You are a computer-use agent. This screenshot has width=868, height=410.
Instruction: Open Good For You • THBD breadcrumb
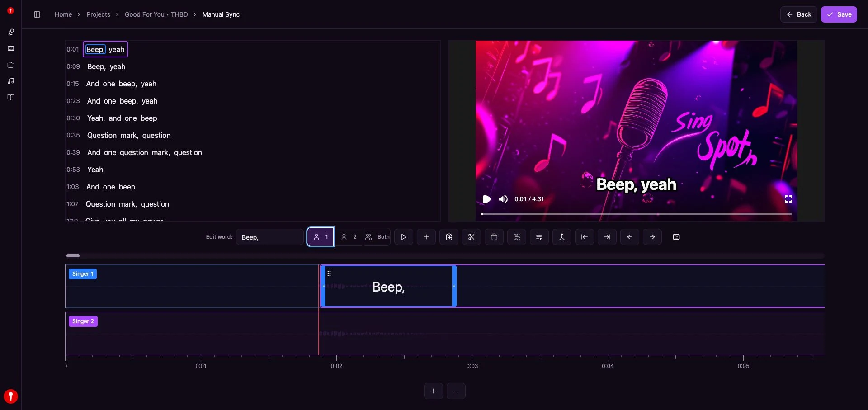point(156,14)
